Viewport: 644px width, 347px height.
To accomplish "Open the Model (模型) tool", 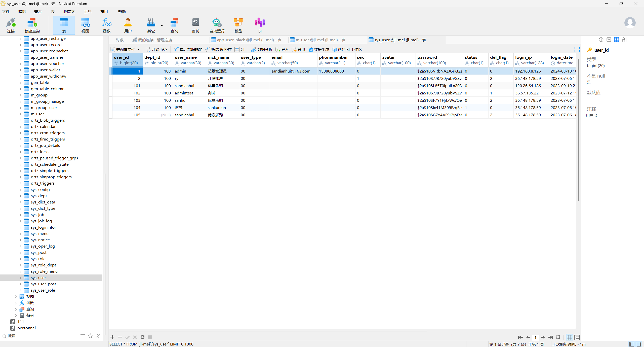I will [x=238, y=25].
